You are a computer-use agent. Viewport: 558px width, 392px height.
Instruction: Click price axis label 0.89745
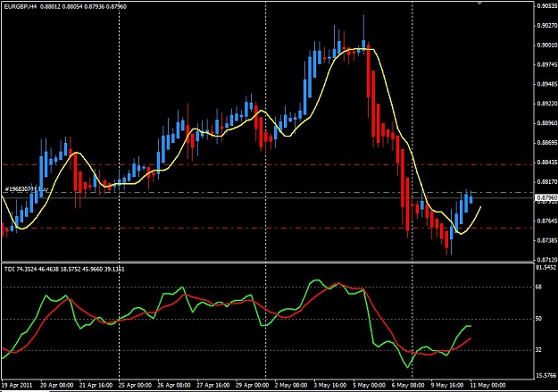pos(547,64)
